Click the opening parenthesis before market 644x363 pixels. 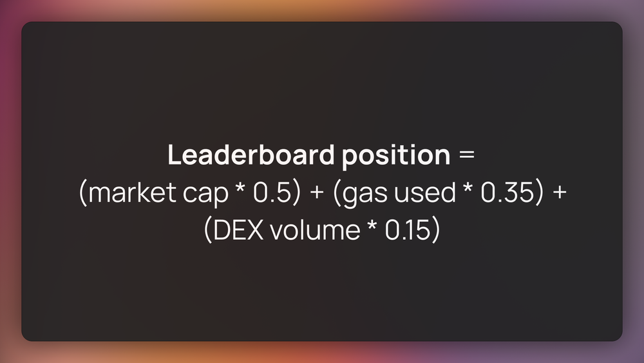[83, 194]
